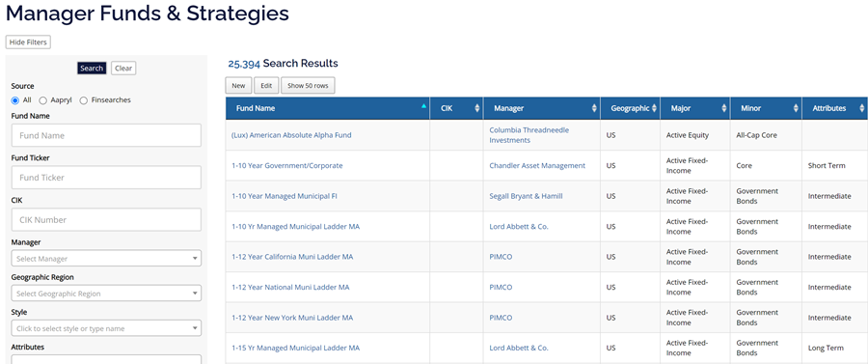
Task: Sort table by Geographic column
Action: point(630,108)
